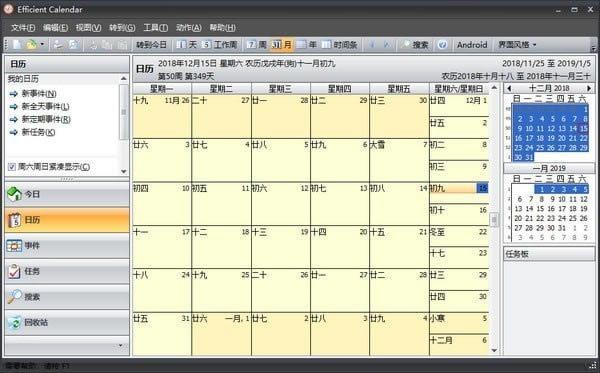The height and width of the screenshot is (373, 600).
Task: Click the 搜索 search toolbar button
Action: point(414,45)
